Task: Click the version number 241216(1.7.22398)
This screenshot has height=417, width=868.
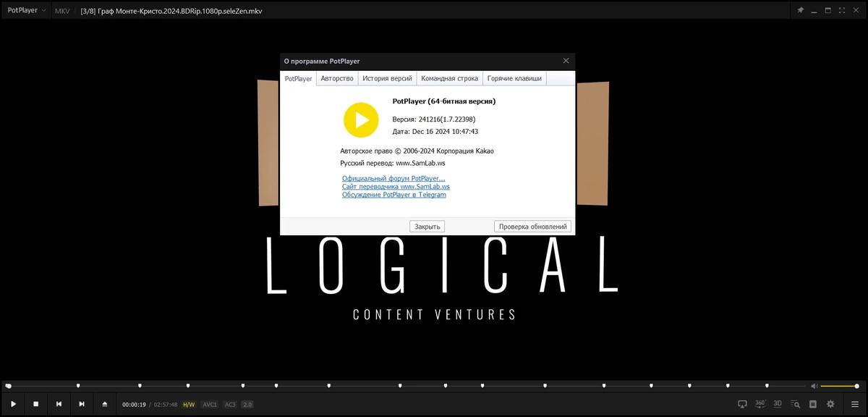Action: (x=446, y=119)
